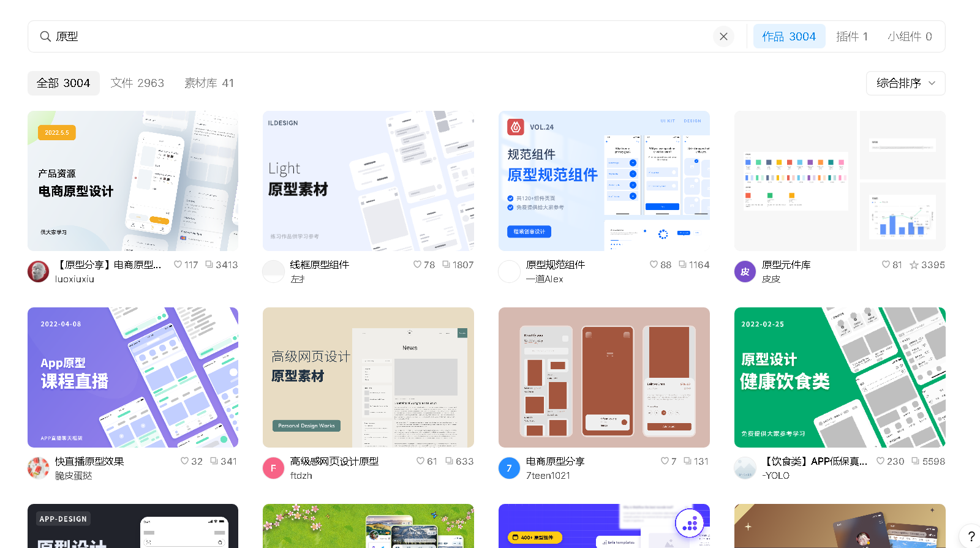Click the search magnifier icon
Screen dimensions: 980x548
tap(45, 37)
